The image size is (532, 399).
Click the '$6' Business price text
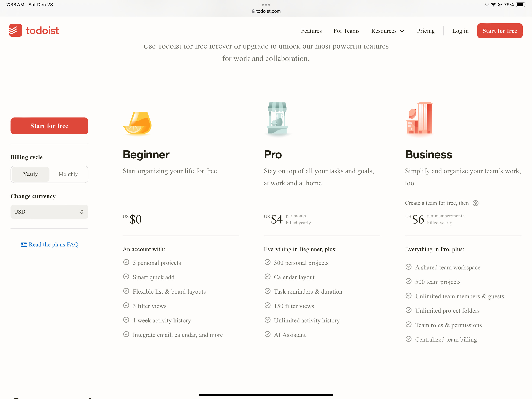[x=418, y=219]
